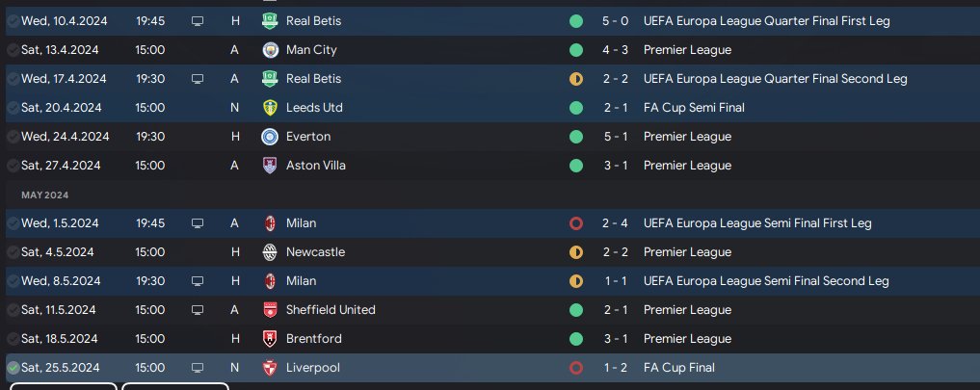Image resolution: width=980 pixels, height=390 pixels.
Task: Click the Leeds Utd club badge
Action: (x=270, y=108)
